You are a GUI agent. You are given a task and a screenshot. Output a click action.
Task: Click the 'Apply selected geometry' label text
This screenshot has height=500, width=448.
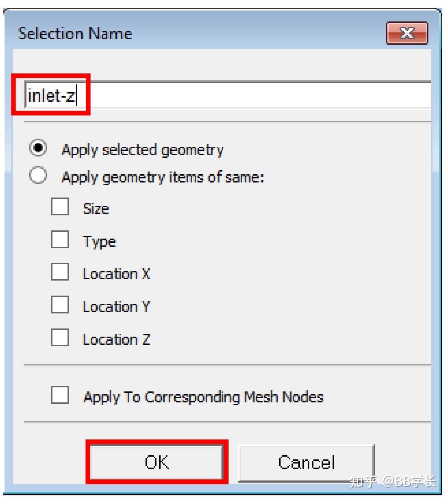[142, 150]
